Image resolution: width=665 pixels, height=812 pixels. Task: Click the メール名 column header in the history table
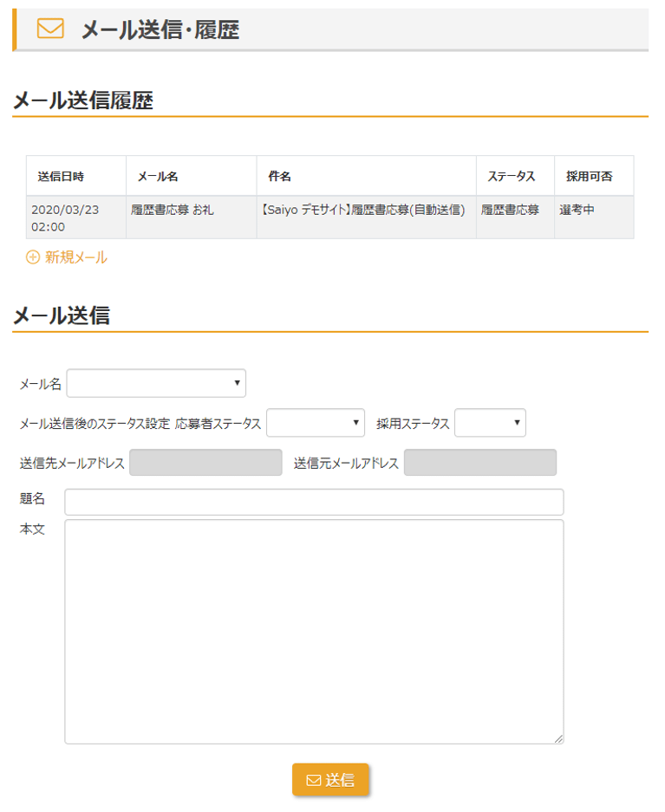pos(158,176)
